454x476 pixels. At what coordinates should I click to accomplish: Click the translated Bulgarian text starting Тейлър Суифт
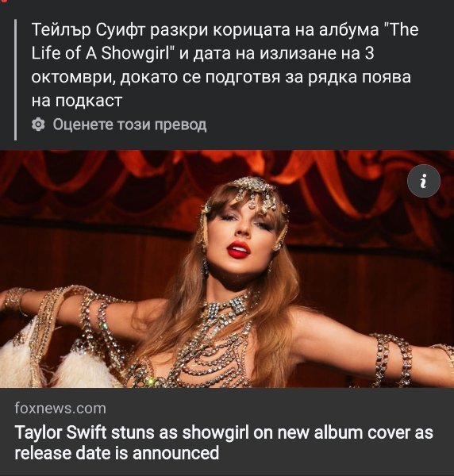click(x=225, y=65)
